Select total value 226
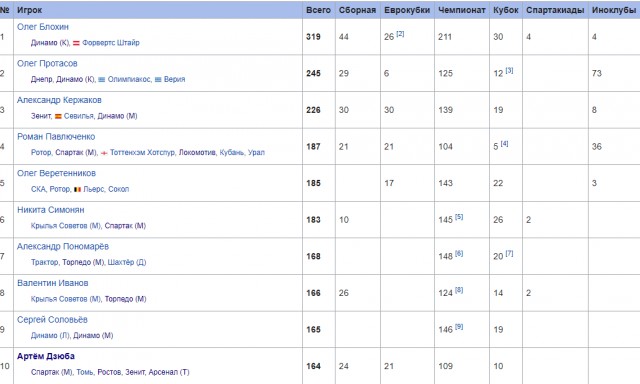 click(313, 110)
